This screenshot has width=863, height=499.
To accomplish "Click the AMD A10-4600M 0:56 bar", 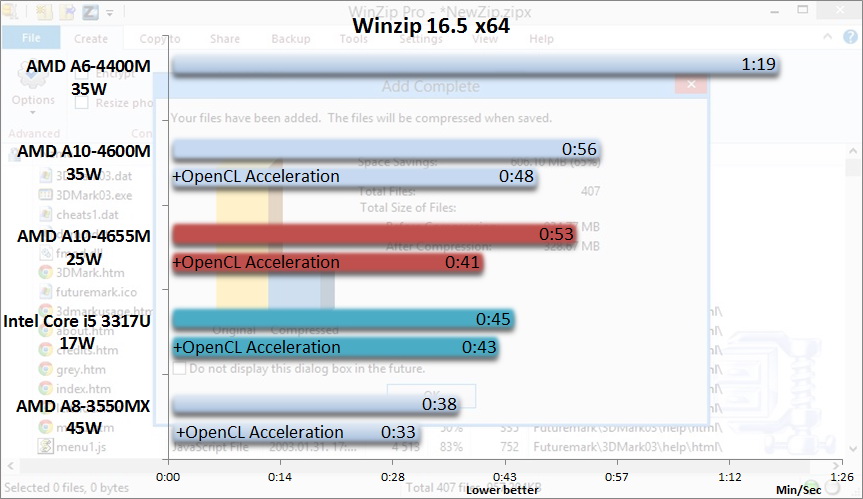I will click(386, 150).
